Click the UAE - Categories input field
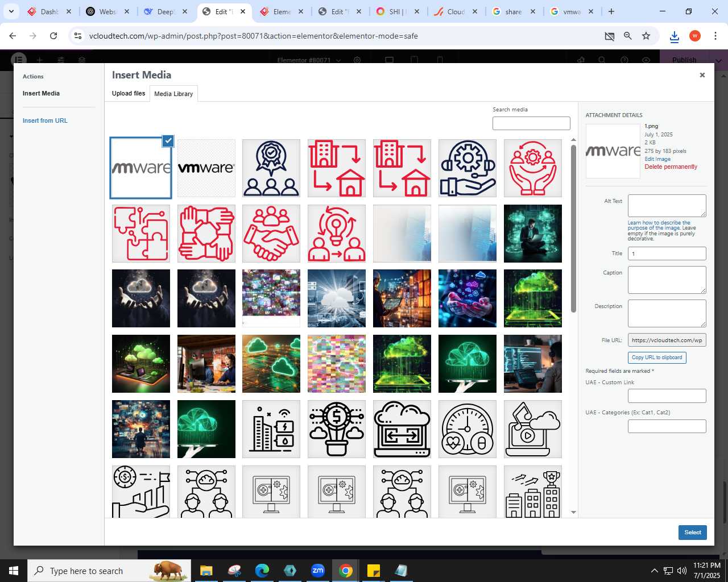 pos(667,426)
